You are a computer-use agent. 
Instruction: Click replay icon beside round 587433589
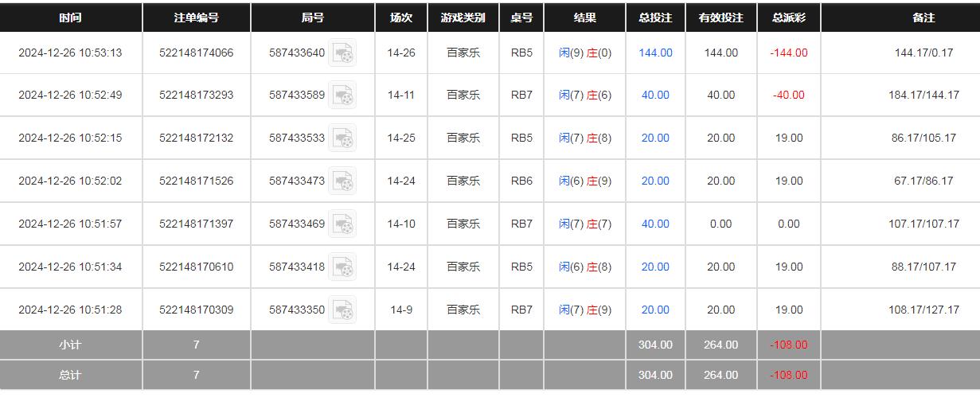(x=342, y=95)
